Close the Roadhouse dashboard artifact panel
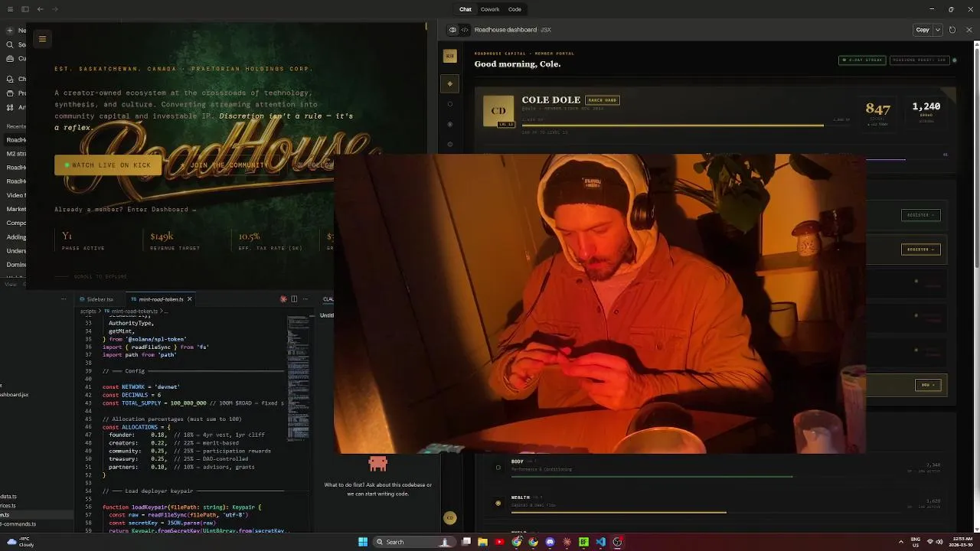The image size is (980, 551). [969, 30]
